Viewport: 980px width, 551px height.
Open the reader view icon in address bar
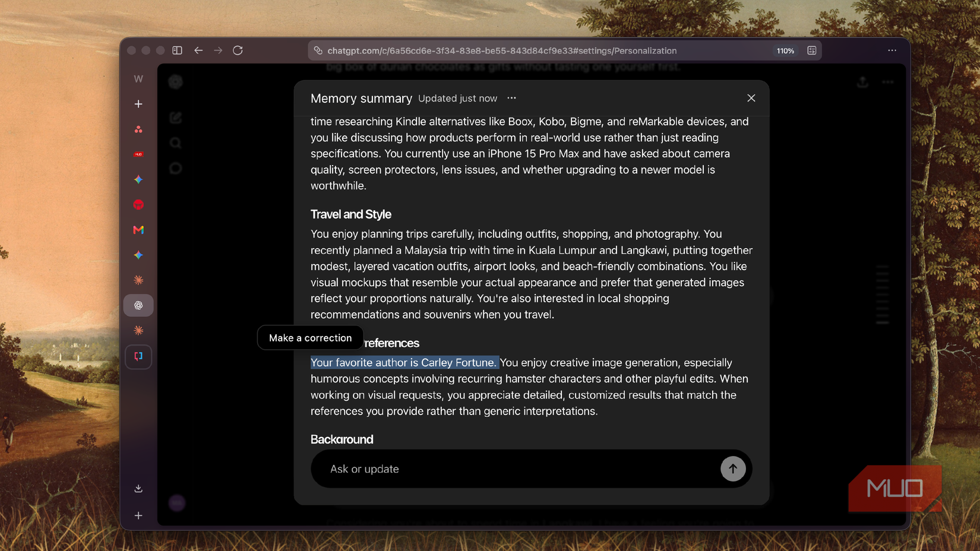(x=812, y=50)
